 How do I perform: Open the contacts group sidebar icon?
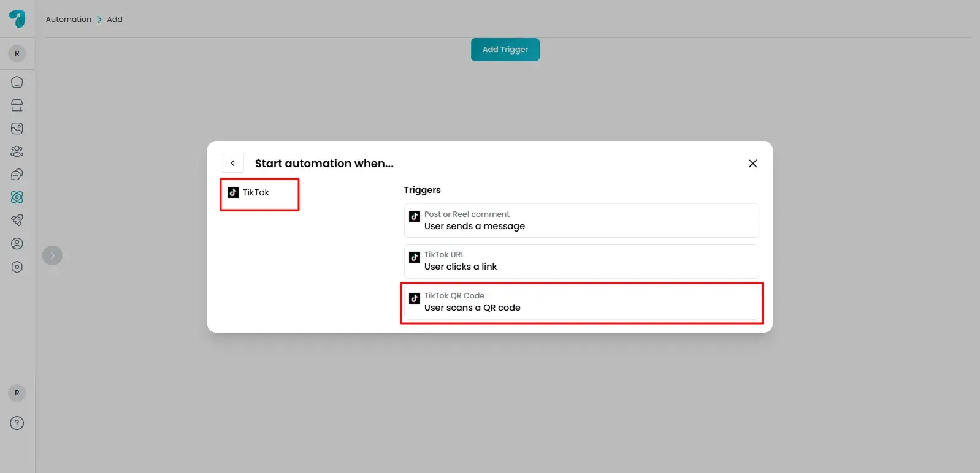pos(17,151)
